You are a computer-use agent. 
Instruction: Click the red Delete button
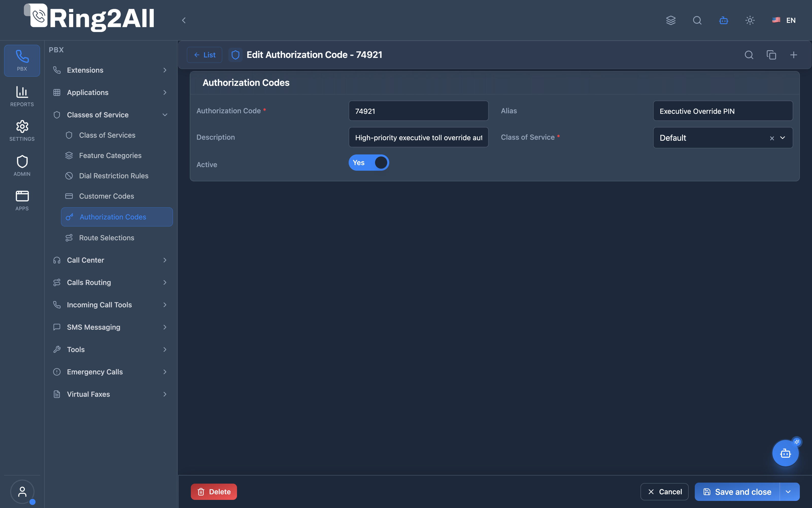[214, 492]
